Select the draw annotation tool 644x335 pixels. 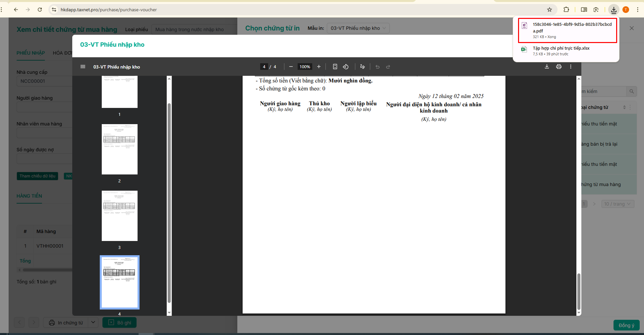point(362,67)
